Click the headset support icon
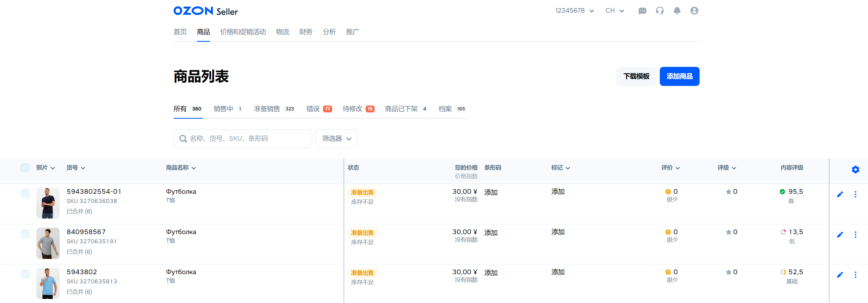This screenshot has width=868, height=303. pos(660,11)
